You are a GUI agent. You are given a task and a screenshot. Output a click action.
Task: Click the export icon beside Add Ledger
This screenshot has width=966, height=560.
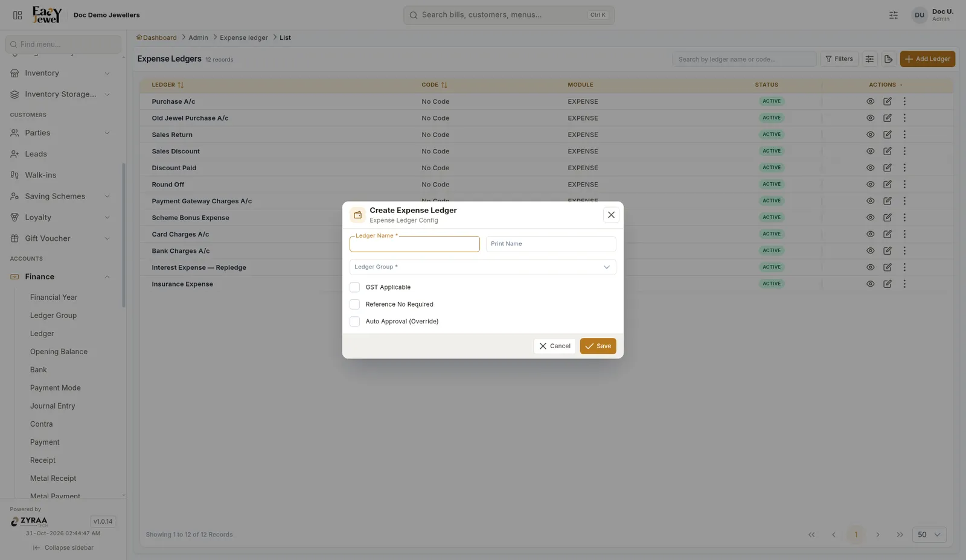tap(888, 59)
